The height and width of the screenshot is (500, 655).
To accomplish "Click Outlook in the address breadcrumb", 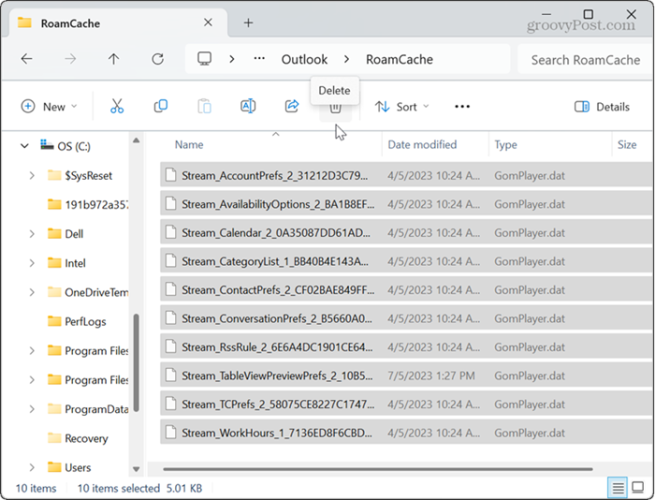I will (305, 59).
